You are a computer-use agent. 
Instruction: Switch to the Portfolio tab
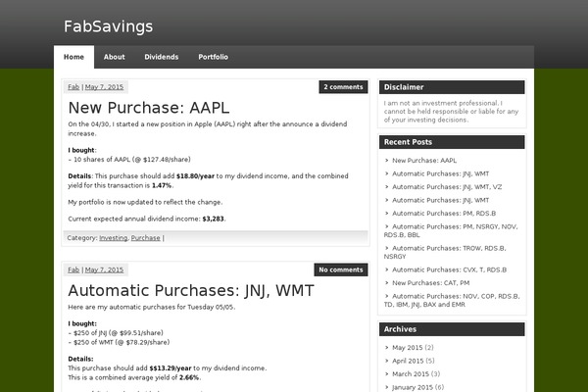213,57
